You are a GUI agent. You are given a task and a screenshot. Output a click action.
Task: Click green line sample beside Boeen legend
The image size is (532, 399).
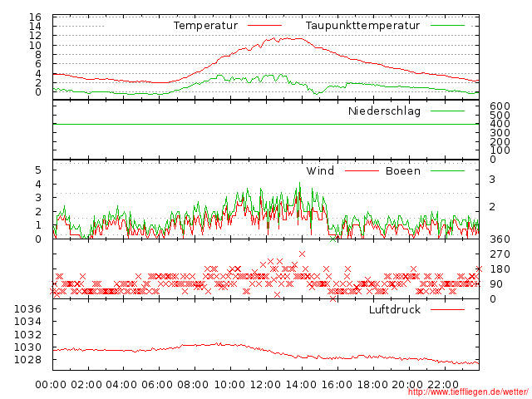coord(447,170)
